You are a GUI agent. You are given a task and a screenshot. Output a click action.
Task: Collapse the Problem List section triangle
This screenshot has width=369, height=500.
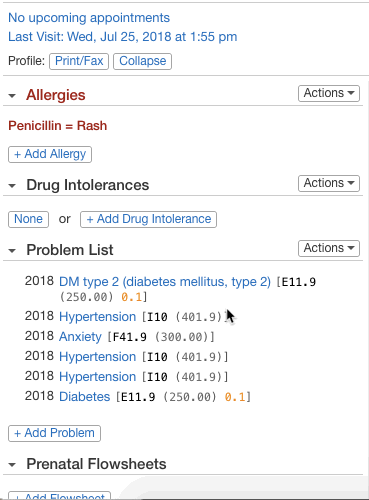(12, 251)
